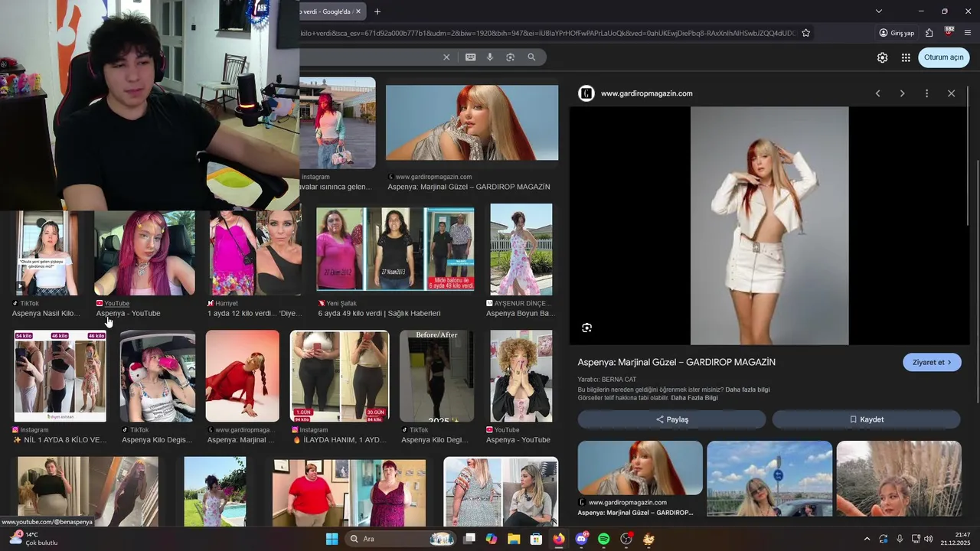Viewport: 980px width, 551px height.
Task: Open the pink-haired Aspenya - YouTube thumbnail
Action: (x=145, y=253)
